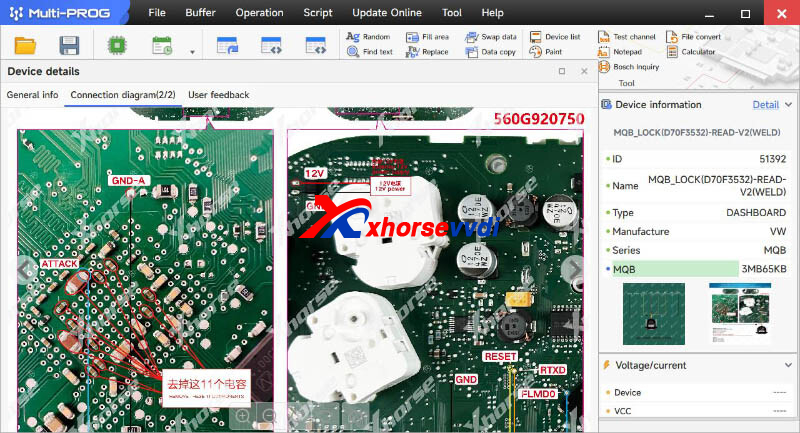This screenshot has width=800, height=433.
Task: Click the Swap data tool
Action: tap(491, 37)
